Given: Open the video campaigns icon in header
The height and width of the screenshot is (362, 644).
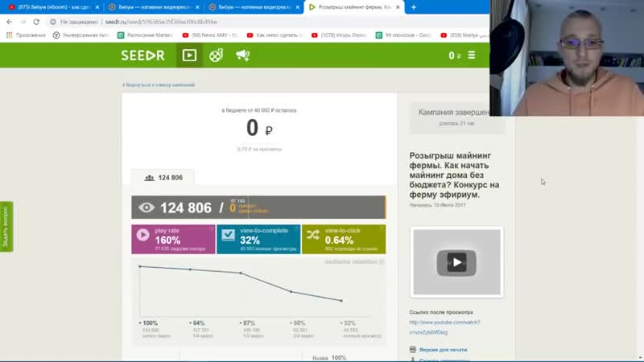Looking at the screenshot, I should click(189, 56).
